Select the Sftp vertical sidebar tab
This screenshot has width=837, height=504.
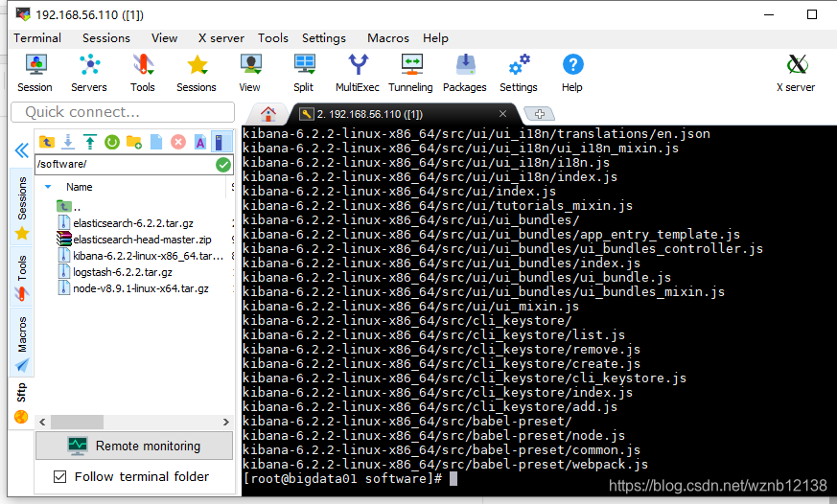coord(21,401)
